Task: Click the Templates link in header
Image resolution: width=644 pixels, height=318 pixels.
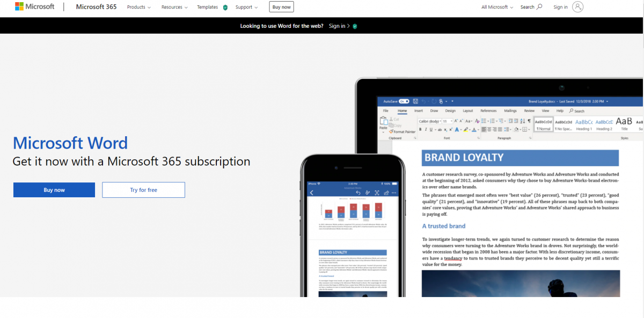Action: [207, 7]
